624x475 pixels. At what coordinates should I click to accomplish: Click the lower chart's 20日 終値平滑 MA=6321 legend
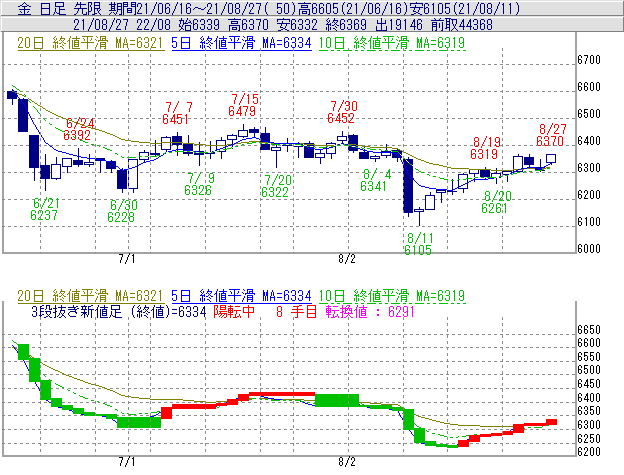coord(90,296)
